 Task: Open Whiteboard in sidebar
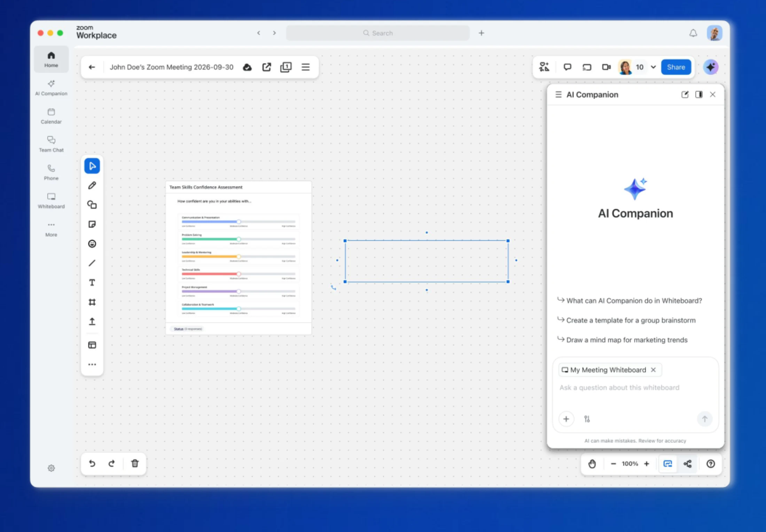[51, 201]
